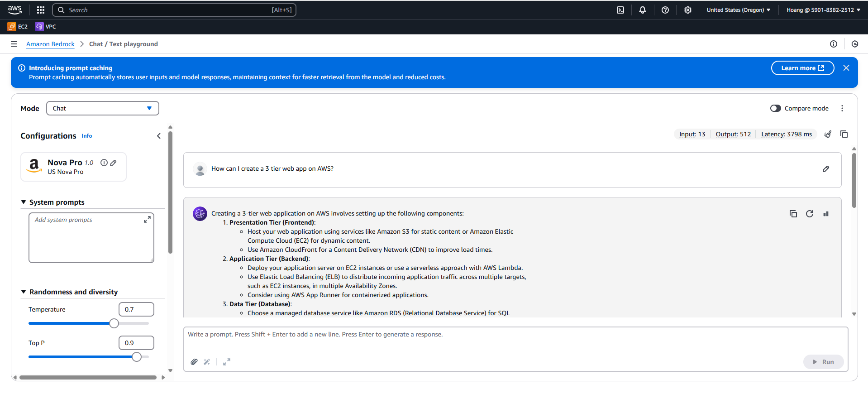Collapse the System prompts section
This screenshot has width=868, height=394.
[x=24, y=202]
